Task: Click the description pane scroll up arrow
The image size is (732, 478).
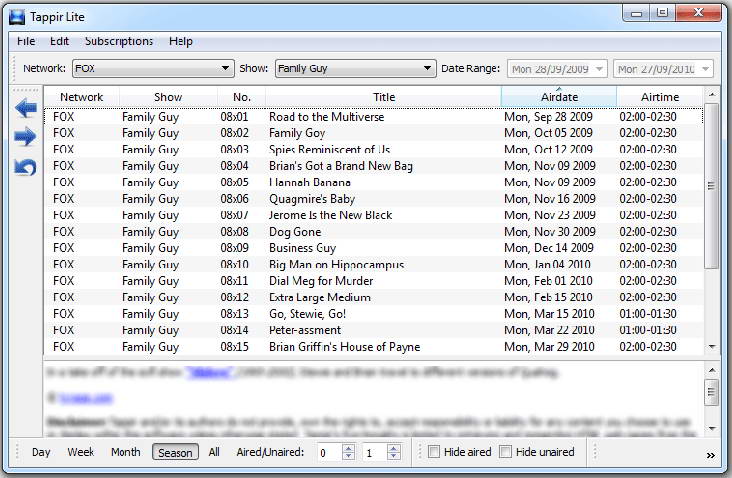Action: (711, 371)
